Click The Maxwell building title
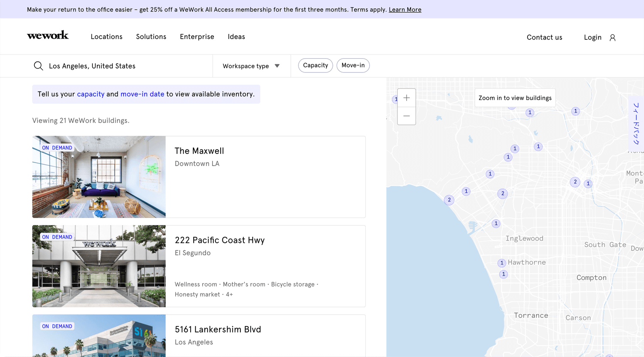 tap(199, 151)
